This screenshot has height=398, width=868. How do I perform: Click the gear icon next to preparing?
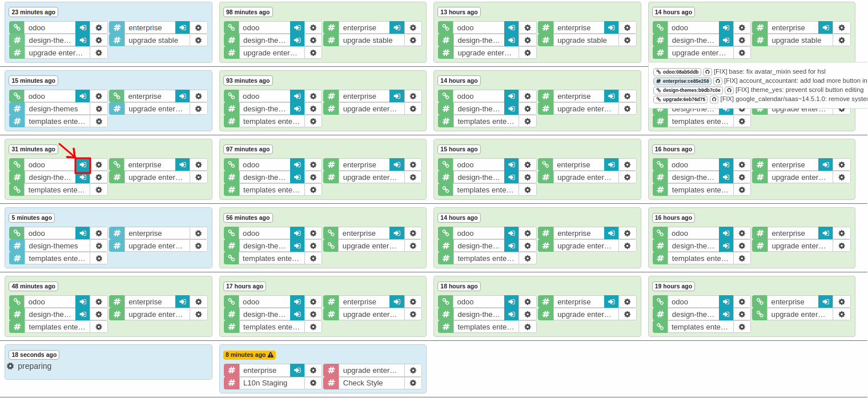10,366
